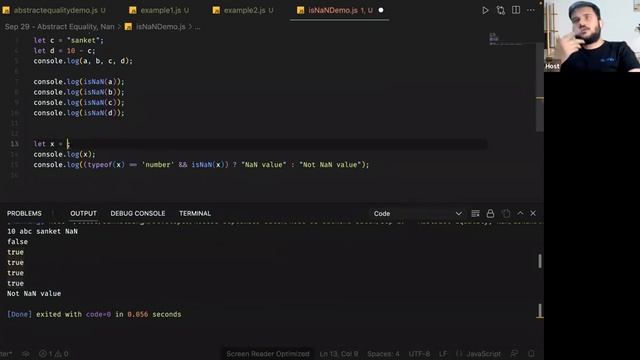Open feedback icon in status bar
This screenshot has height=360, width=640.
pos(515,353)
